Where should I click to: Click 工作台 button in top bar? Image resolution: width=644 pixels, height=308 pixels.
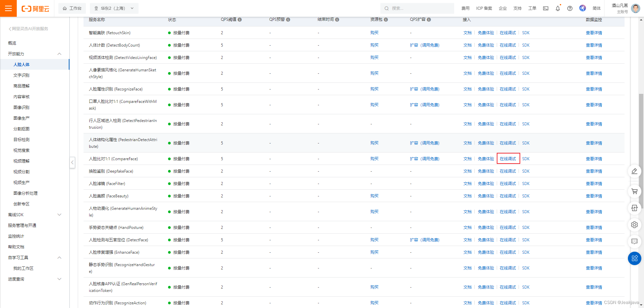click(72, 8)
